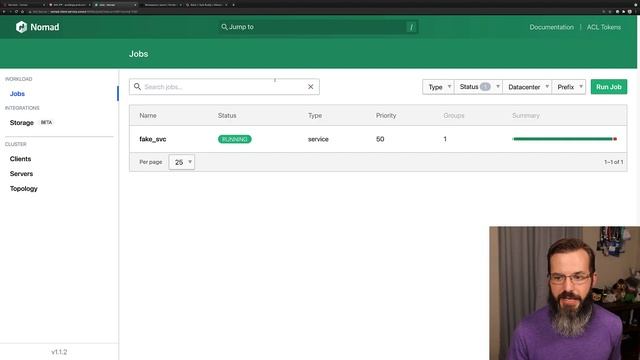Open the Status filter dropdown
This screenshot has height=360, width=640.
coord(478,87)
